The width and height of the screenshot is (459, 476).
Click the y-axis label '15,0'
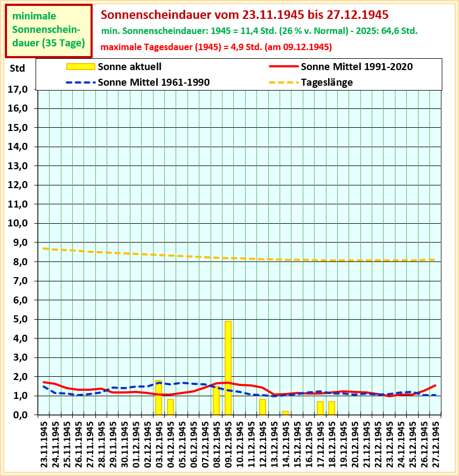18,128
